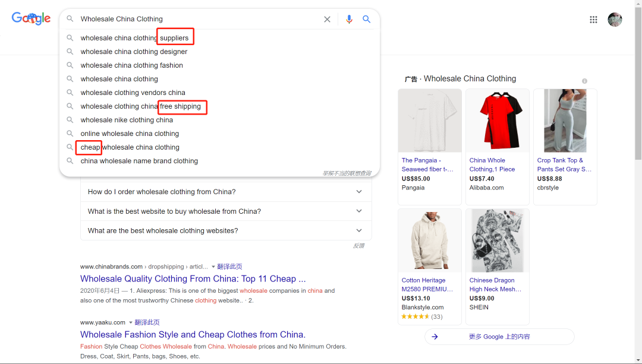642x364 pixels.
Task: Click the arrow icon in the more Google content button
Action: 435,337
